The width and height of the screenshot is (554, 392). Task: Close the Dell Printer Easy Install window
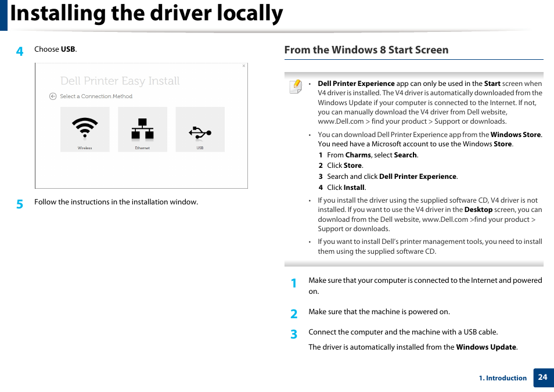(243, 66)
